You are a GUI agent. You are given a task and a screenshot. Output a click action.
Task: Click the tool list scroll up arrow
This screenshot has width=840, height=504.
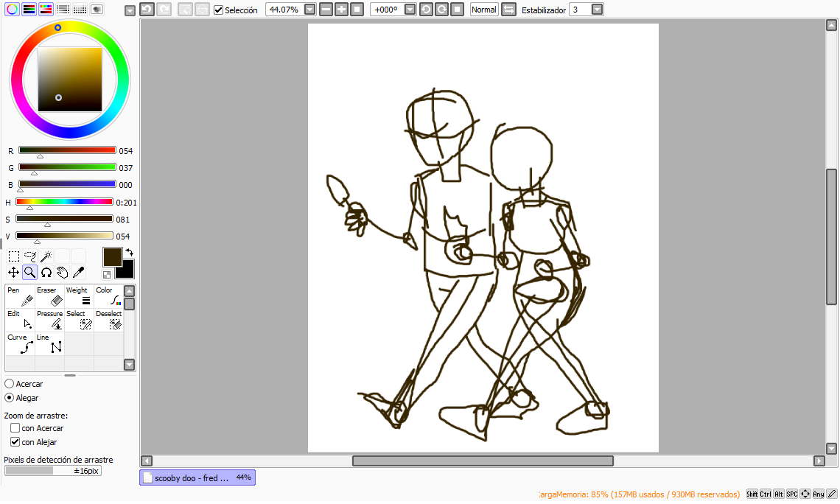pyautogui.click(x=129, y=291)
